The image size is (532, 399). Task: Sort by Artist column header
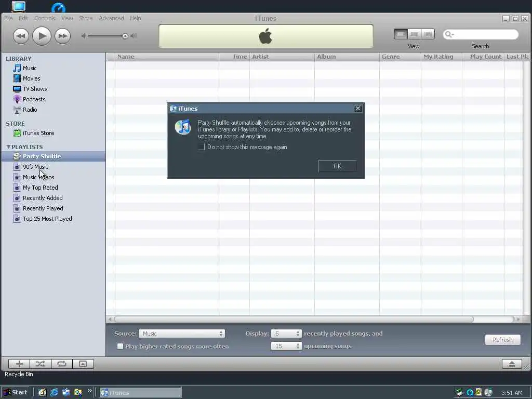282,57
